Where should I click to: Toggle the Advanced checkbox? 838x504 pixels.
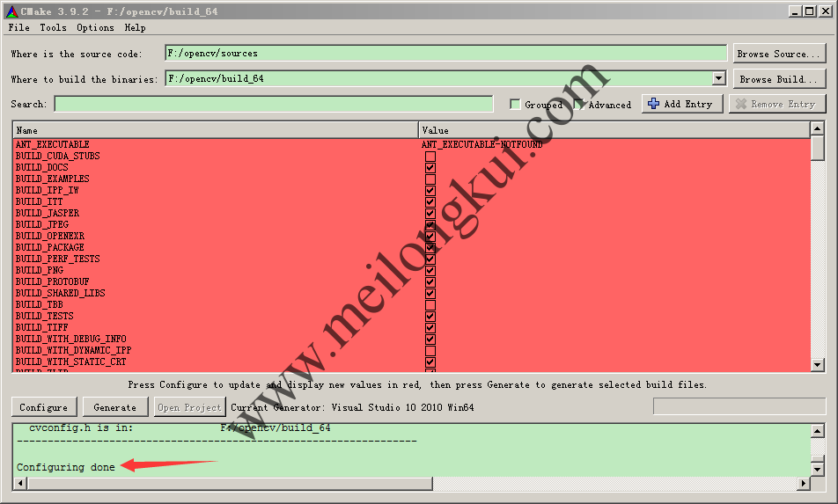(579, 104)
